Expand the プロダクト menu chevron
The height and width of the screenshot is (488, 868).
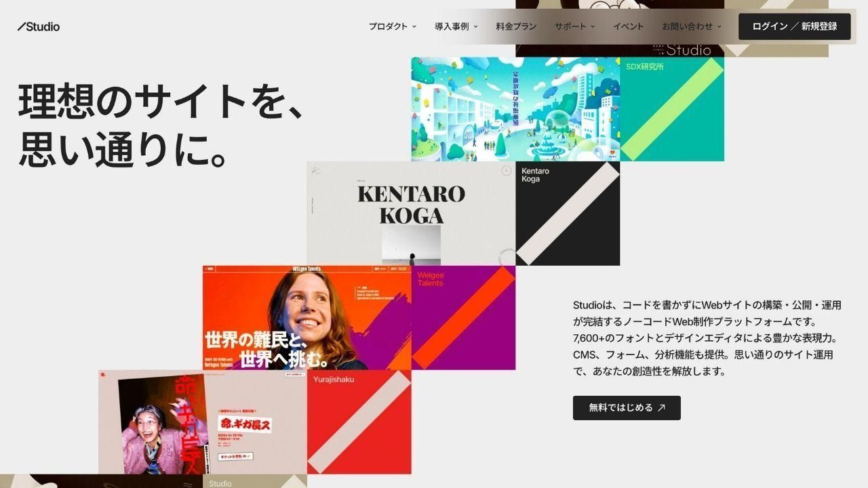click(414, 26)
